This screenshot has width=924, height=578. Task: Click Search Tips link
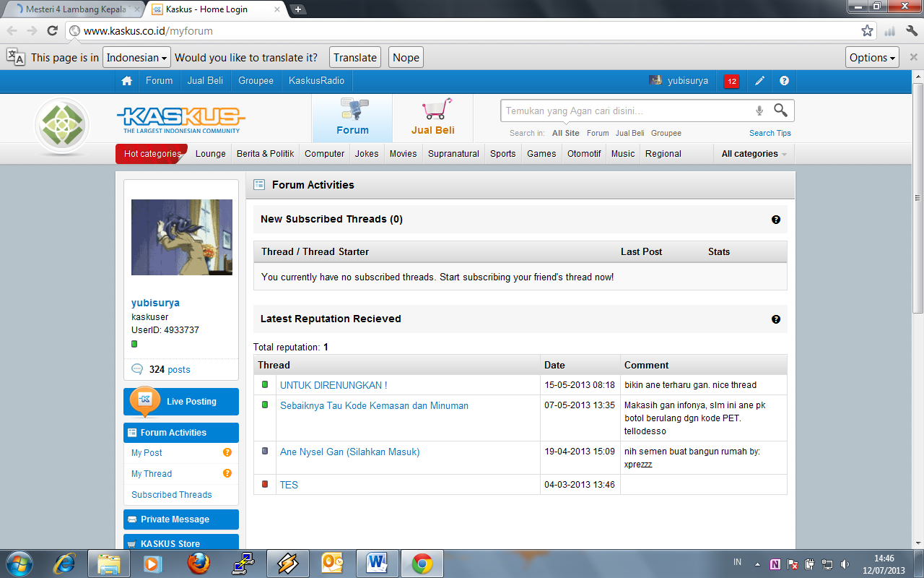(x=770, y=133)
